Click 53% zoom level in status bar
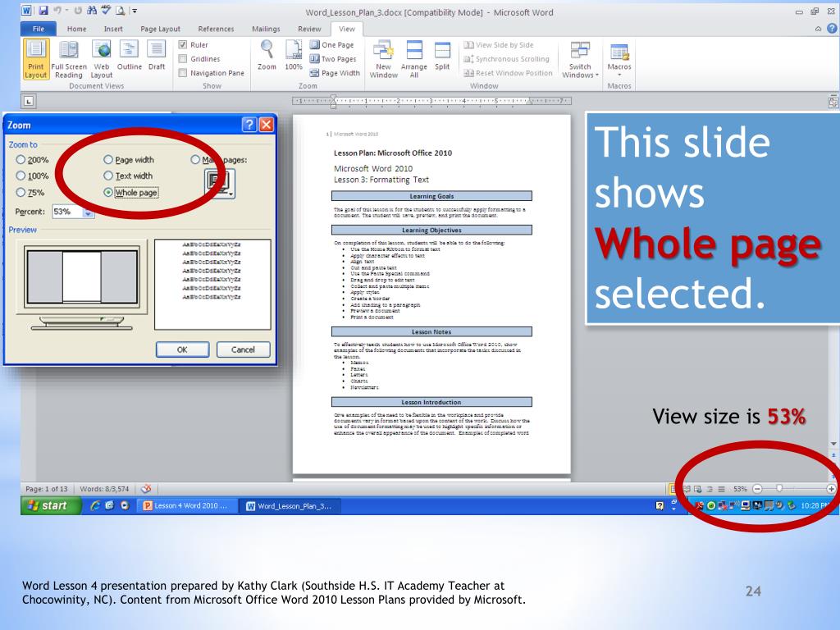Image resolution: width=840 pixels, height=630 pixels. click(x=740, y=489)
